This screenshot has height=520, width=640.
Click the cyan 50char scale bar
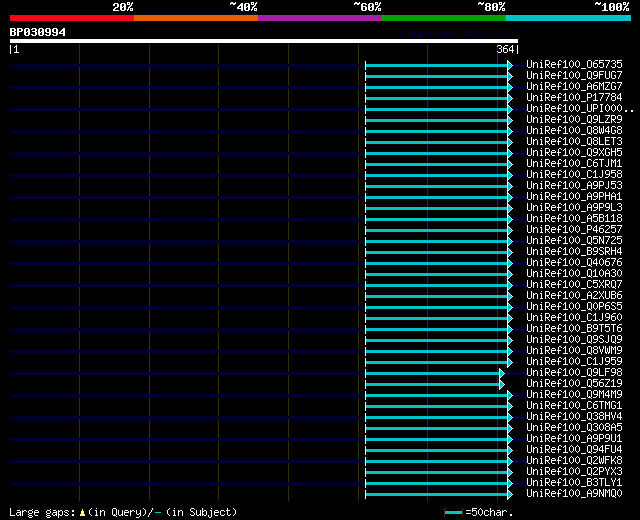(x=453, y=512)
